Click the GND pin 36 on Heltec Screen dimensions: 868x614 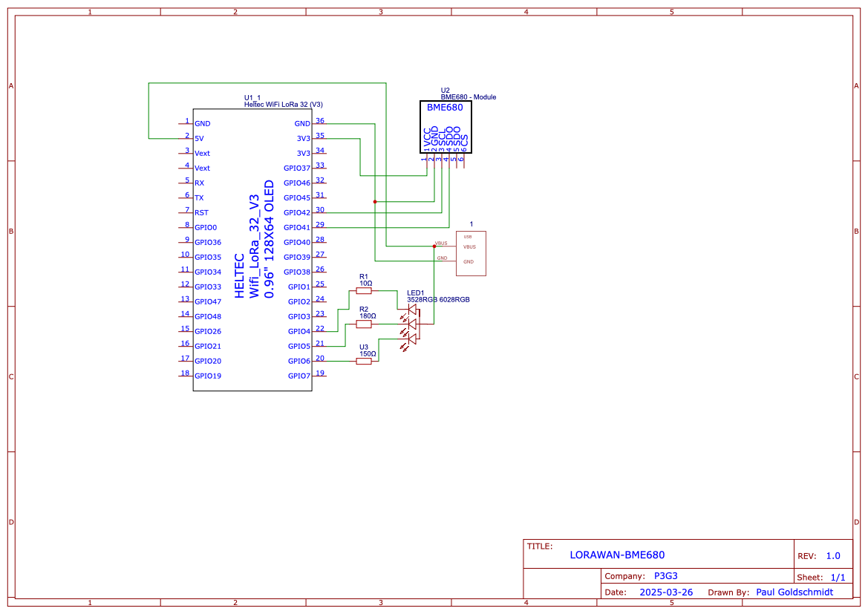click(x=319, y=123)
